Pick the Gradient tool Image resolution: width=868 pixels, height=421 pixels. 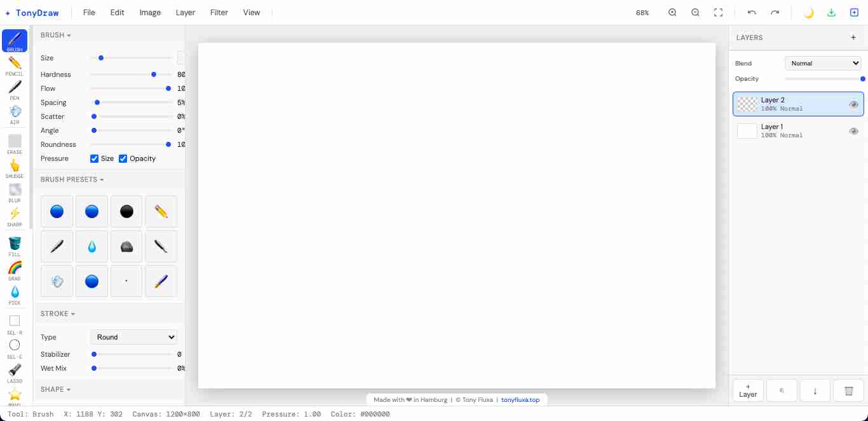pyautogui.click(x=15, y=270)
